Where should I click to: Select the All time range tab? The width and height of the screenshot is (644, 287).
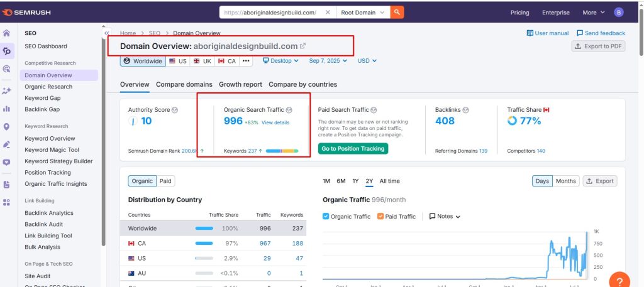pyautogui.click(x=389, y=181)
